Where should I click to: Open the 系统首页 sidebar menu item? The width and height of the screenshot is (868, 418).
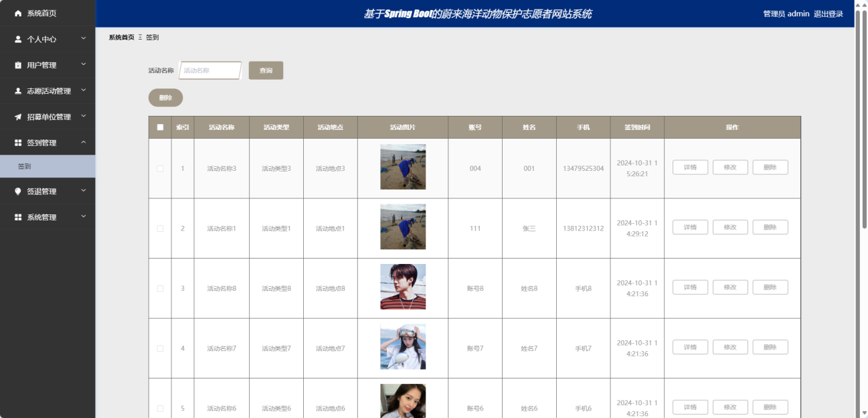[x=48, y=13]
